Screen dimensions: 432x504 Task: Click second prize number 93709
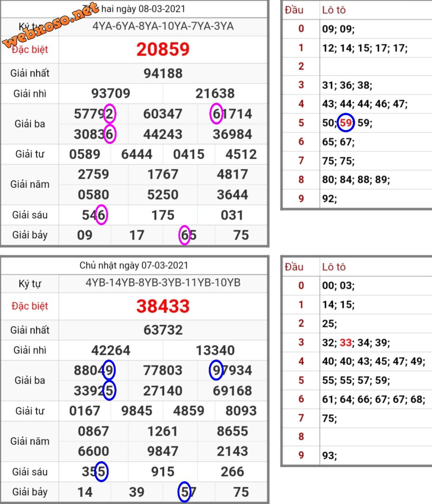click(x=111, y=93)
